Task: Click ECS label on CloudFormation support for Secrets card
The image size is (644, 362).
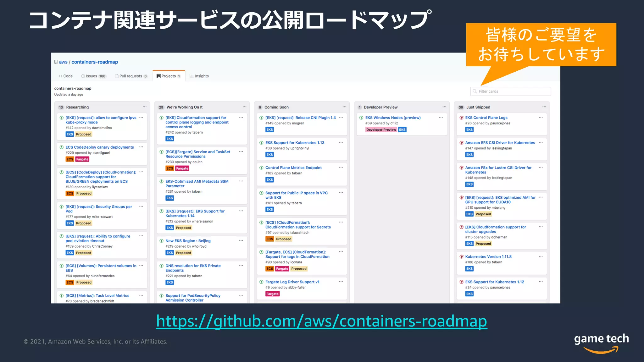Action: click(x=270, y=239)
